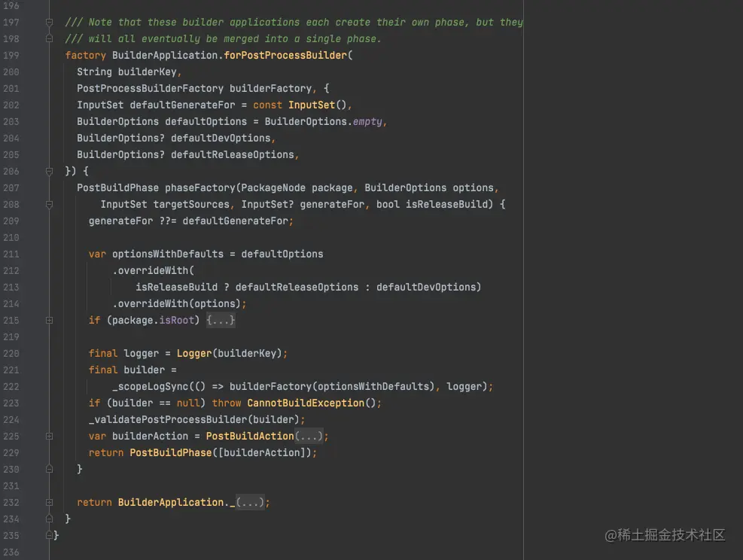This screenshot has width=743, height=560.
Task: Click italic 'empty' after BuilderOptions
Action: [367, 122]
